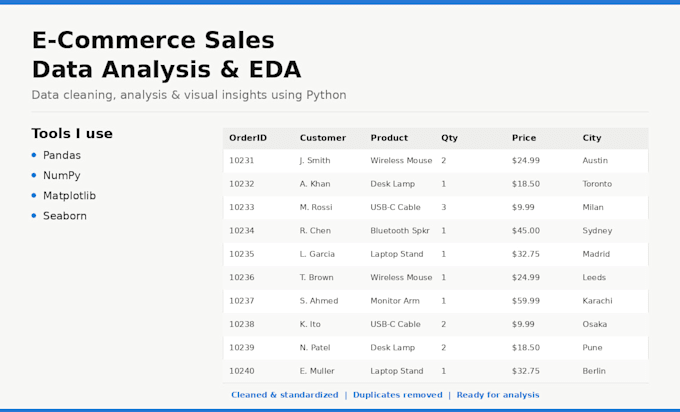
Task: Click the Cleaned & standardized link
Action: pyautogui.click(x=284, y=395)
